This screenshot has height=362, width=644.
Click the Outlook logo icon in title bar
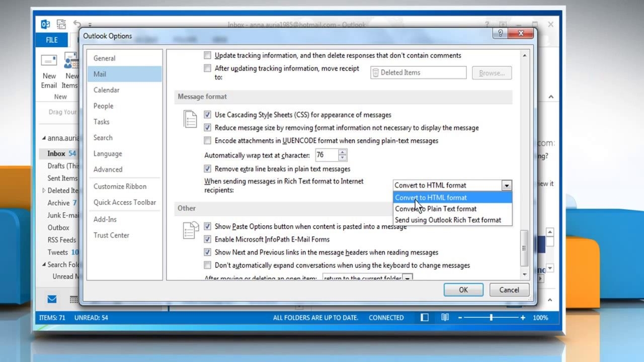45,24
